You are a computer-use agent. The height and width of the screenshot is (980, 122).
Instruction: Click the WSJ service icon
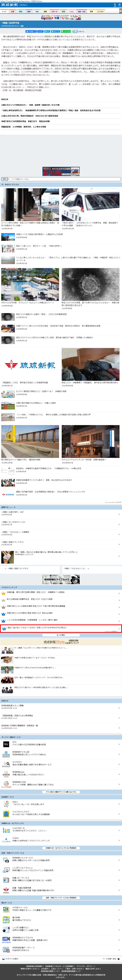(6, 744)
